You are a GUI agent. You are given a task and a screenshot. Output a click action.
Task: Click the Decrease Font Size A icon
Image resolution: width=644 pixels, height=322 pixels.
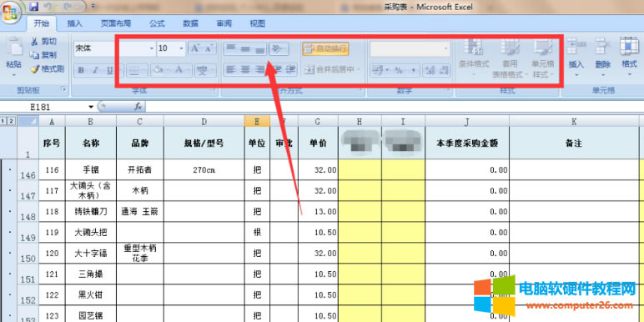(x=209, y=48)
